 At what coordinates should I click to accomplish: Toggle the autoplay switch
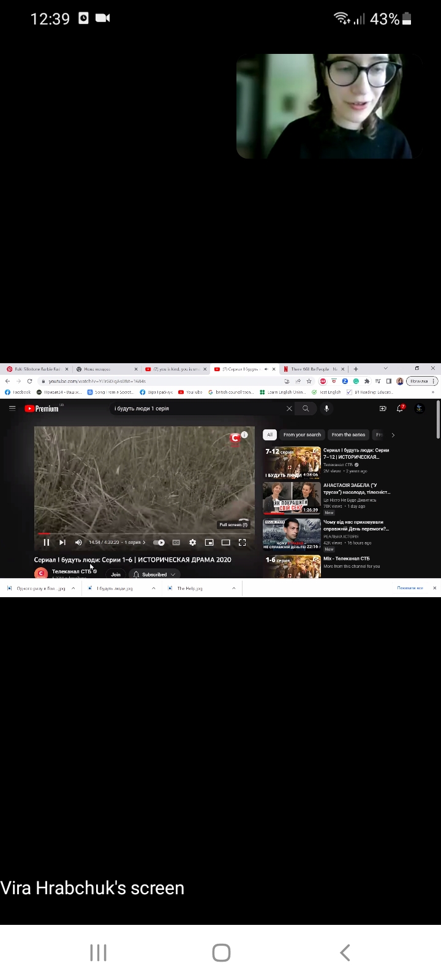[159, 542]
